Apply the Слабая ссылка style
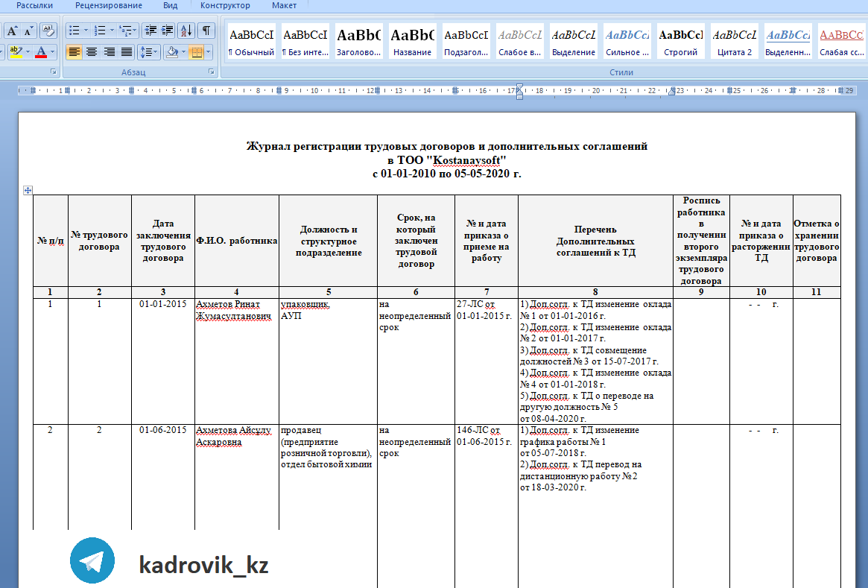This screenshot has width=868, height=588. point(841,42)
